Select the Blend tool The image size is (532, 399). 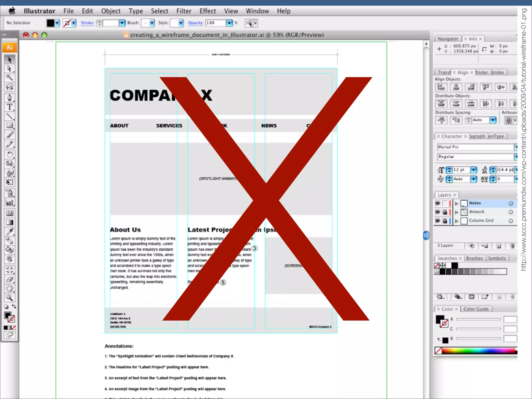[x=10, y=241]
